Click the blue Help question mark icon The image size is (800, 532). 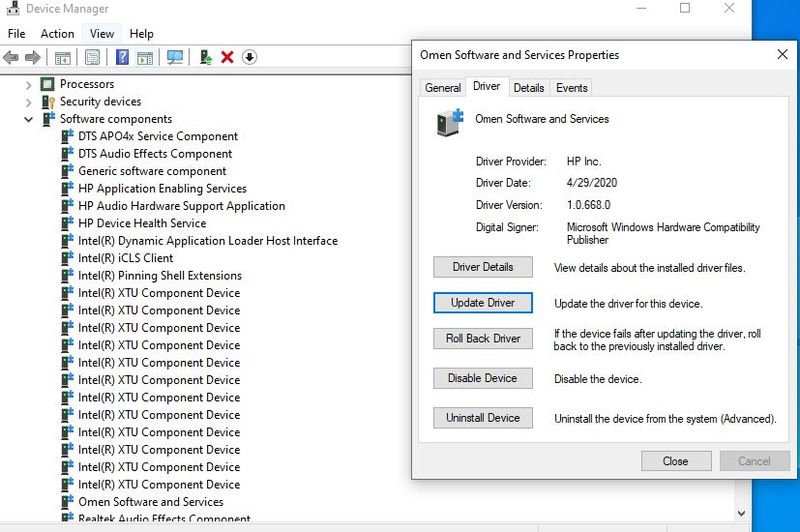pos(122,58)
